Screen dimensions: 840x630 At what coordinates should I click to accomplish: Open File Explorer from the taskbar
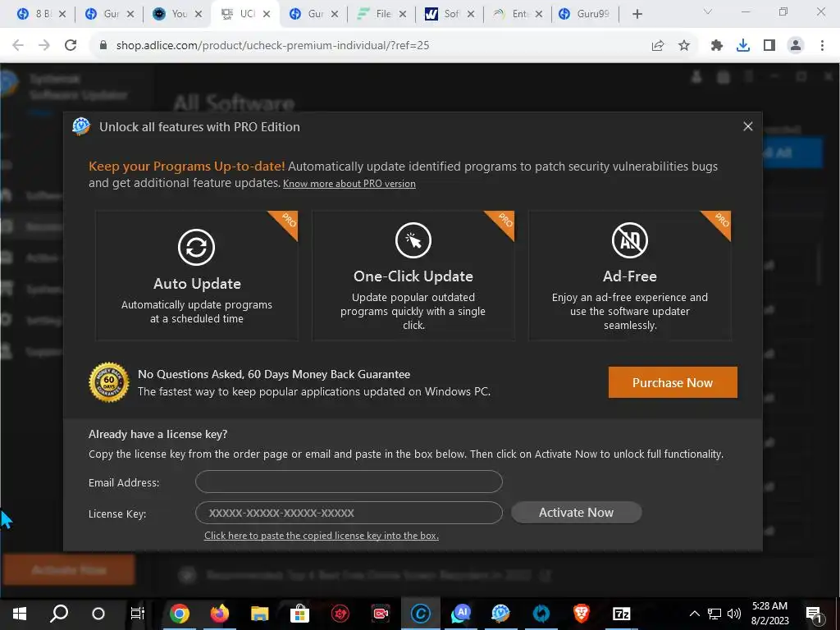[260, 614]
